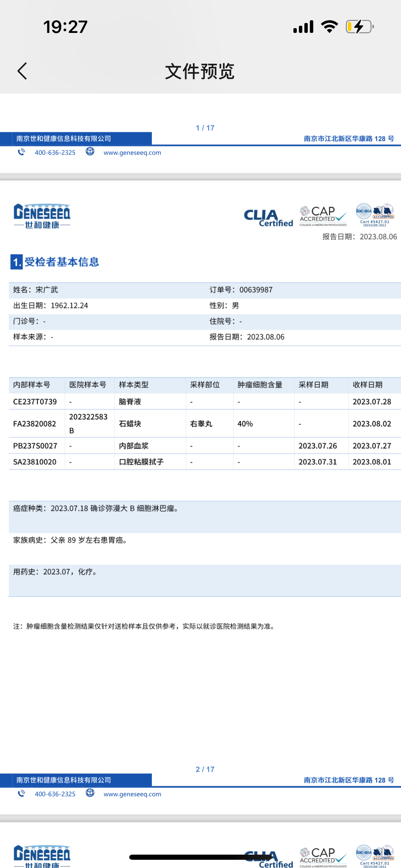
Task: Call 400-636-2325 from page 1 footer
Action: pyautogui.click(x=55, y=153)
